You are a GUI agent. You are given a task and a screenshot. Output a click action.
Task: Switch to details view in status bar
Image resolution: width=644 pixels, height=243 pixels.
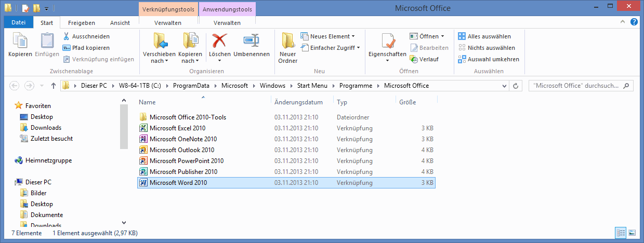[x=621, y=233]
